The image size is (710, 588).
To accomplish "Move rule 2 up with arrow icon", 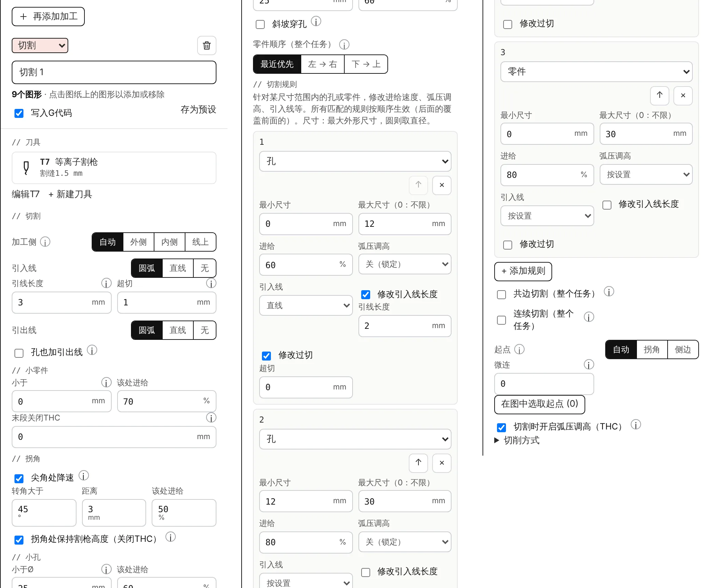I will 418,463.
